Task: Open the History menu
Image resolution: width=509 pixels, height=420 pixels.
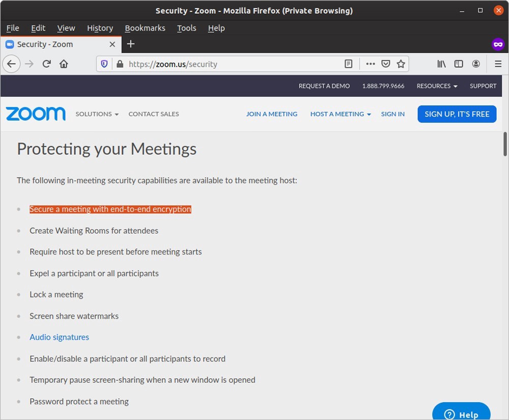Action: 100,28
